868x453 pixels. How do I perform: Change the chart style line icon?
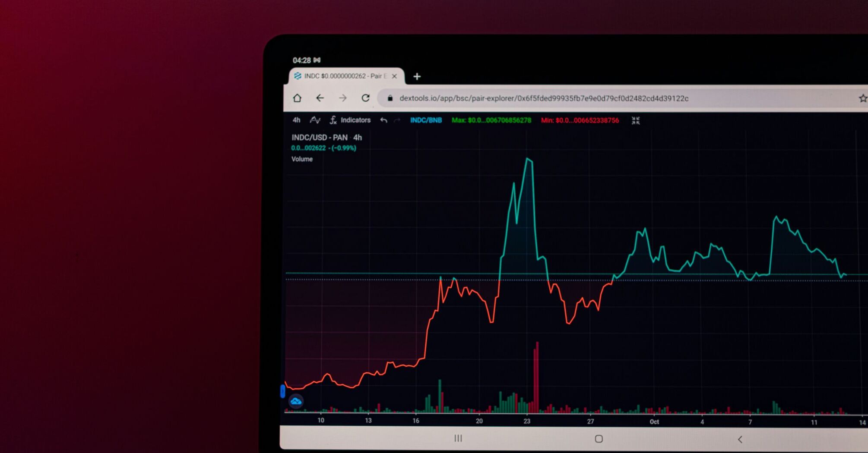point(315,120)
